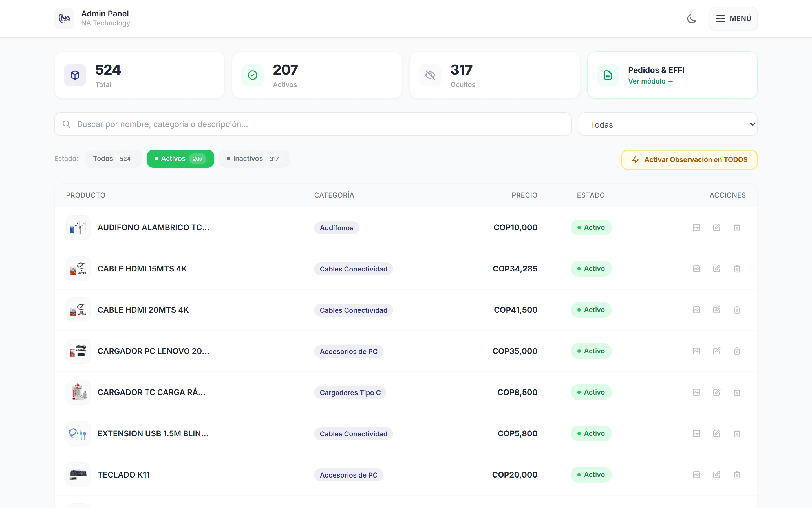Click the 524 Total stat card
The width and height of the screenshot is (812, 508).
coord(139,75)
